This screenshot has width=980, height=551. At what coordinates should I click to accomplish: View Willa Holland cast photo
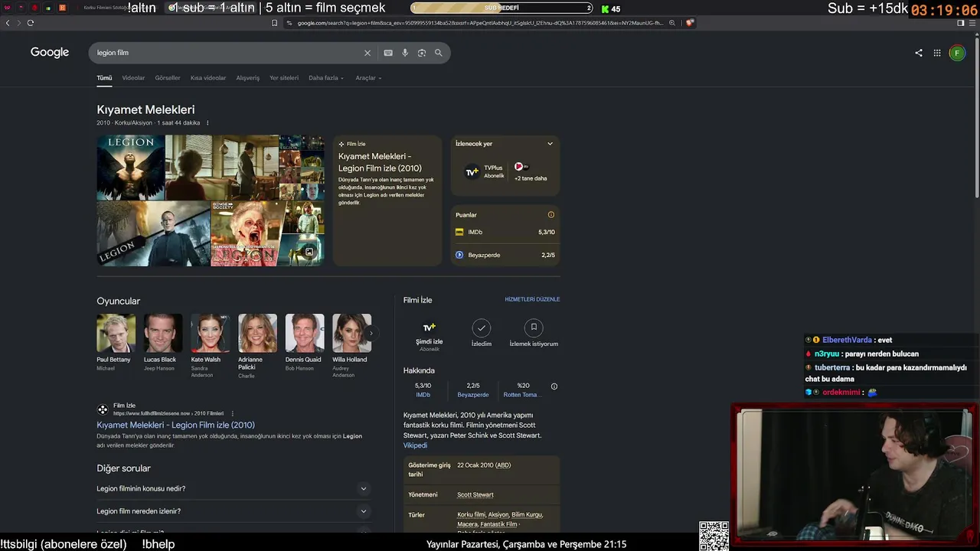[x=352, y=333]
